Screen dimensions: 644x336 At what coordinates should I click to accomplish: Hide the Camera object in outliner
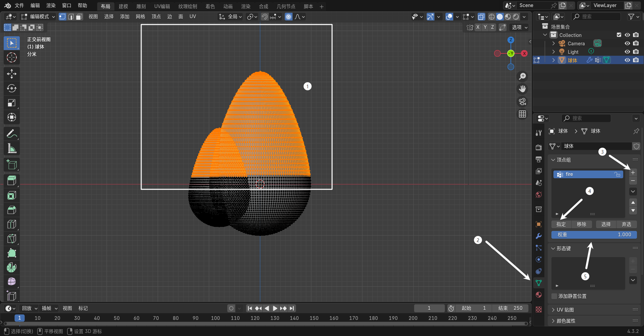tap(627, 43)
